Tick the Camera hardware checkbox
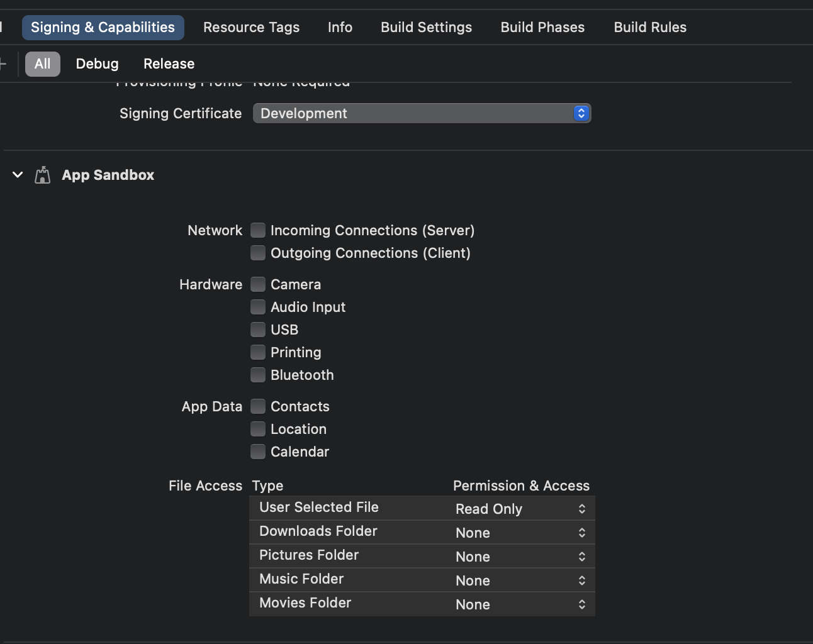Screen dimensions: 813x644 pos(258,284)
